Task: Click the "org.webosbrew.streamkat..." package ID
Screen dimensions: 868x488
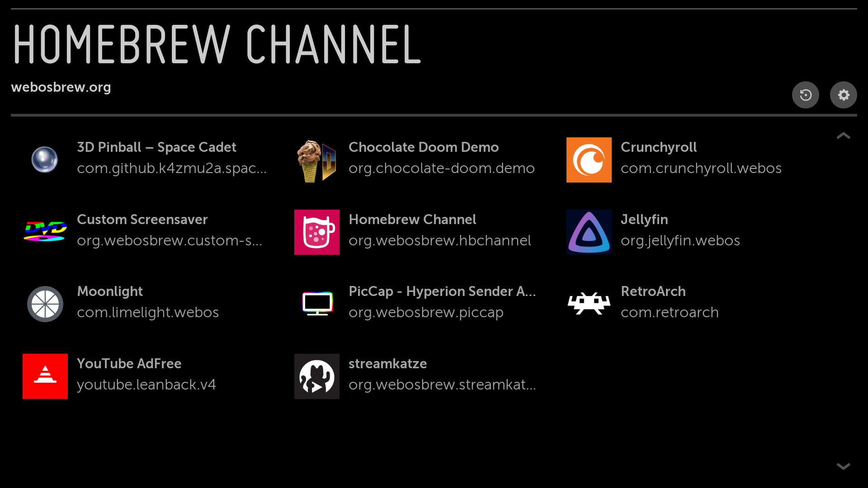Action: (x=442, y=385)
